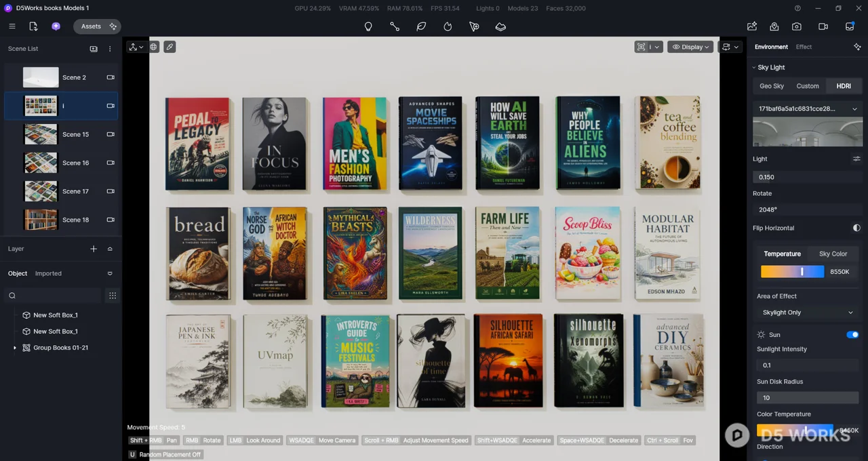This screenshot has height=461, width=868.
Task: Toggle Flip Horizontal
Action: [x=856, y=228]
